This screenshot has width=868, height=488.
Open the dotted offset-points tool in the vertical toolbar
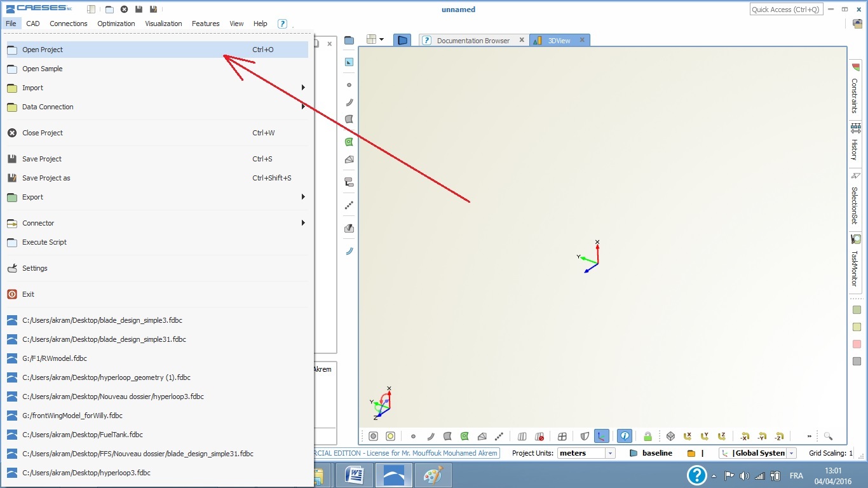point(349,205)
